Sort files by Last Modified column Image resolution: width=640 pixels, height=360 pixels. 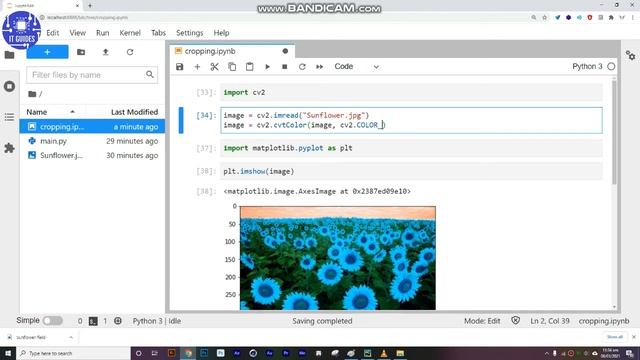coord(134,112)
